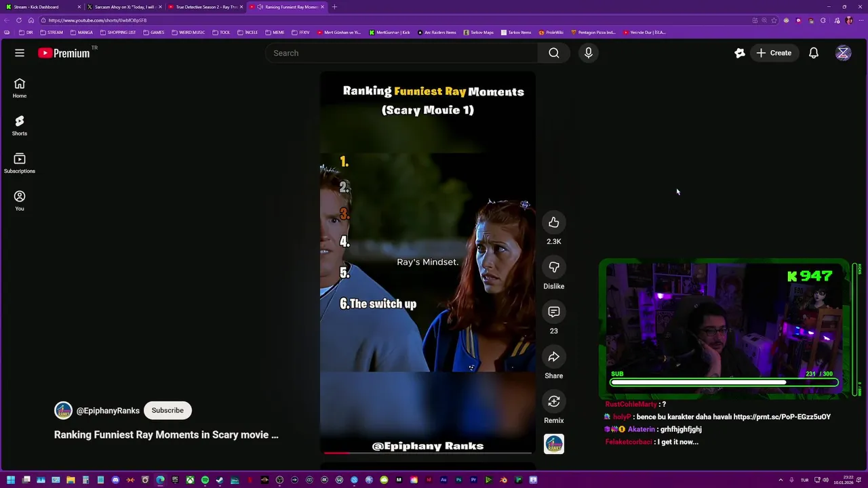Share this Short
The image size is (868, 488).
pyautogui.click(x=554, y=357)
